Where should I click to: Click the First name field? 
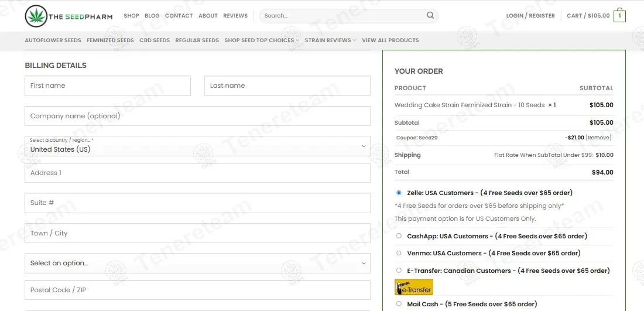coord(108,86)
